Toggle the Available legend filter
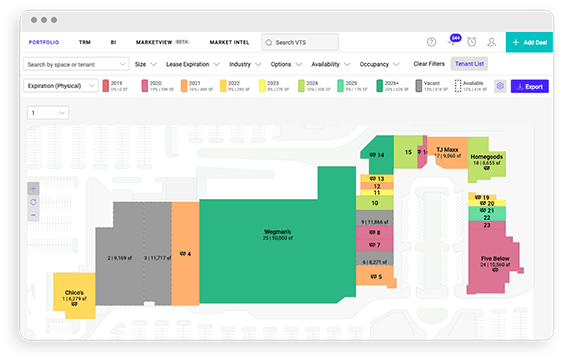Screen dimensions: 564x360 [471, 86]
